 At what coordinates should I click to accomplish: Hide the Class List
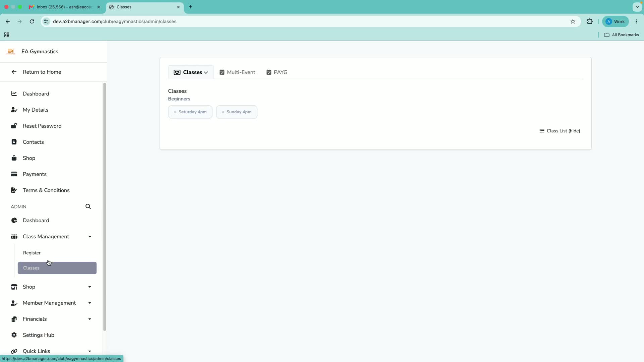559,131
